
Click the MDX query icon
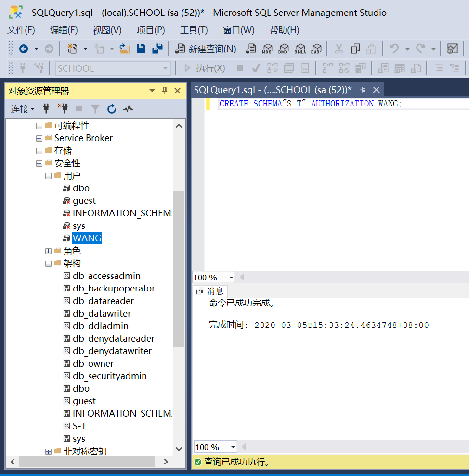point(267,49)
